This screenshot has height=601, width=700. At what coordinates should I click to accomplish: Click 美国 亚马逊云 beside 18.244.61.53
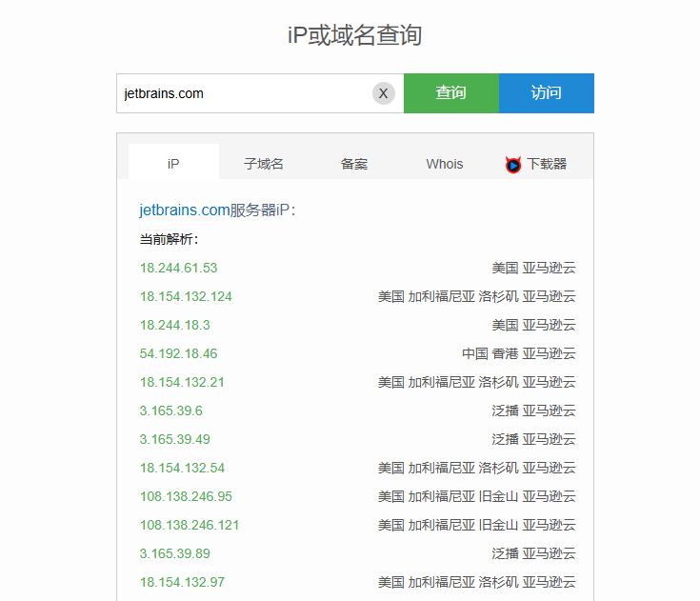pyautogui.click(x=534, y=268)
